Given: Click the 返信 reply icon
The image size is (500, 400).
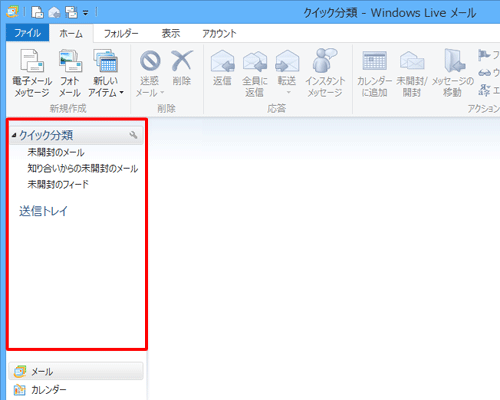Looking at the screenshot, I should tap(222, 61).
